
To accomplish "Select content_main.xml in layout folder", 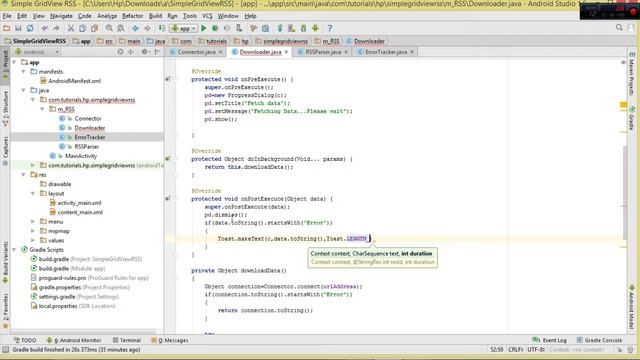I will point(80,212).
